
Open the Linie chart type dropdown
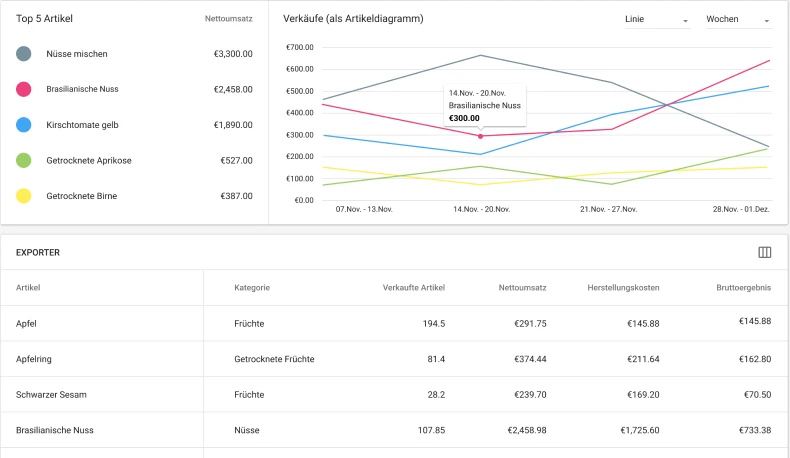[x=656, y=20]
